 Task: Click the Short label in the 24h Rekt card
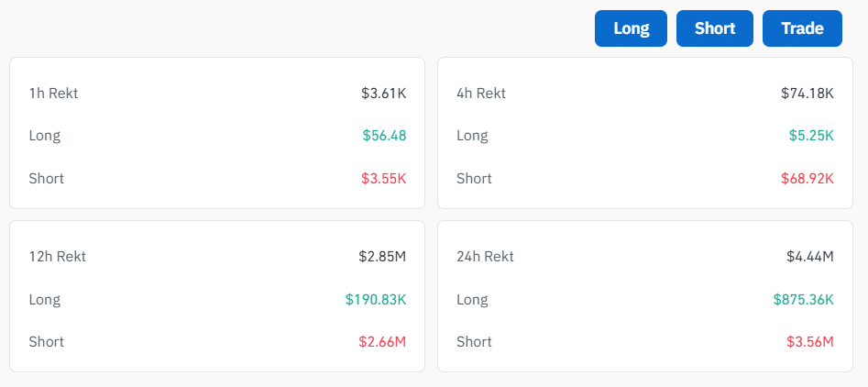tap(474, 341)
